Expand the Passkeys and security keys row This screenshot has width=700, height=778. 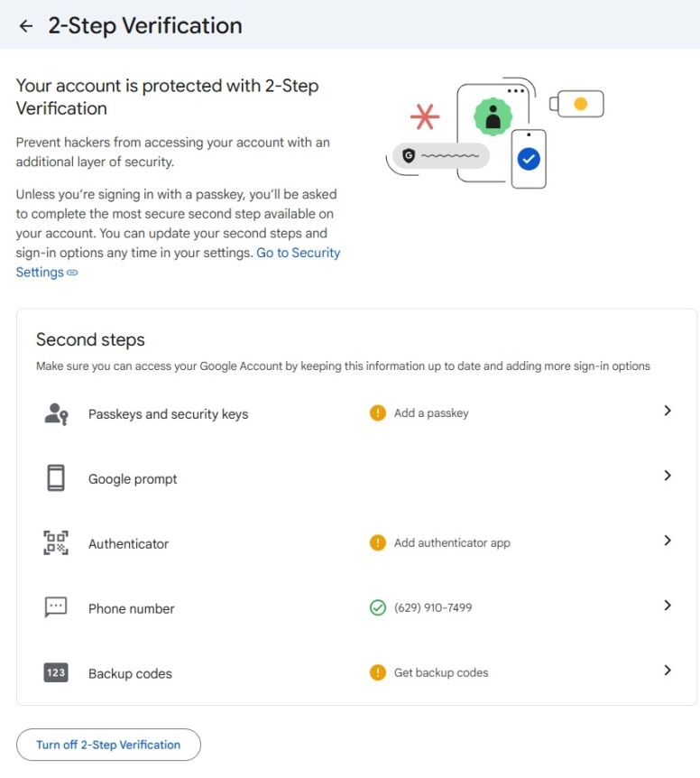pos(668,411)
